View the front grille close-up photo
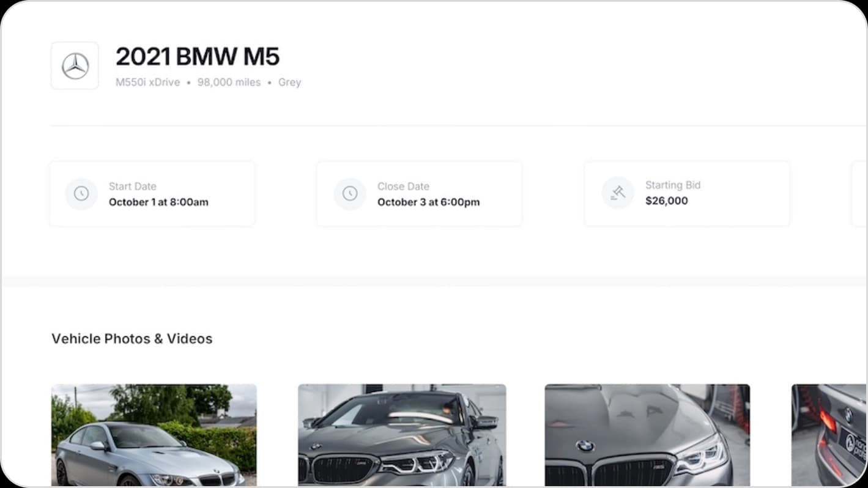The image size is (868, 488). point(402,435)
